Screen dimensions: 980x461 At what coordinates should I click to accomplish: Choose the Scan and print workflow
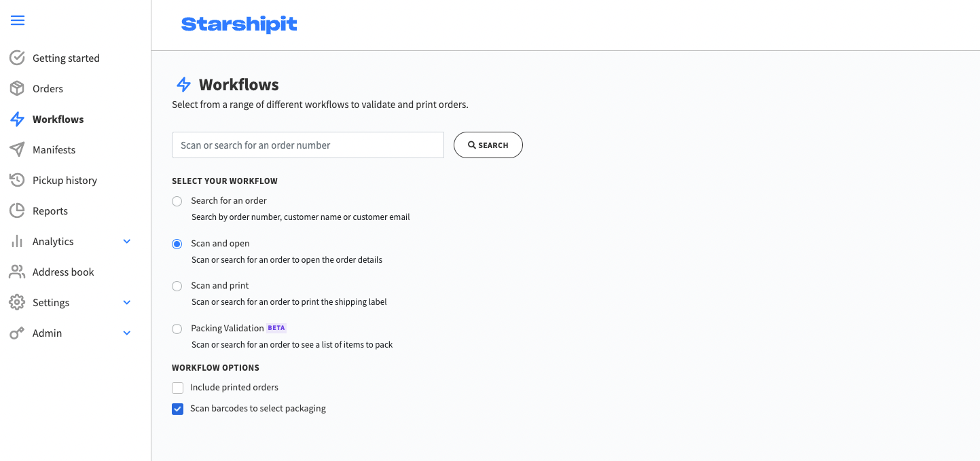click(177, 286)
